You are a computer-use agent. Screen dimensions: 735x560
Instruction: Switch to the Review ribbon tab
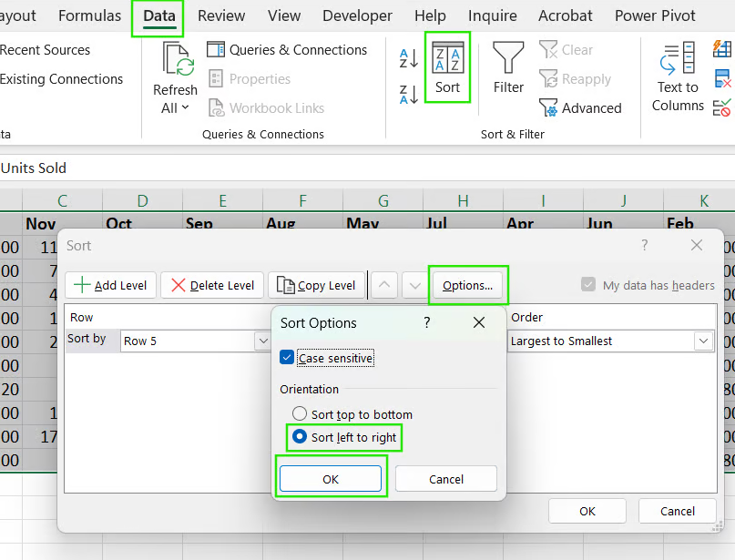click(x=220, y=15)
